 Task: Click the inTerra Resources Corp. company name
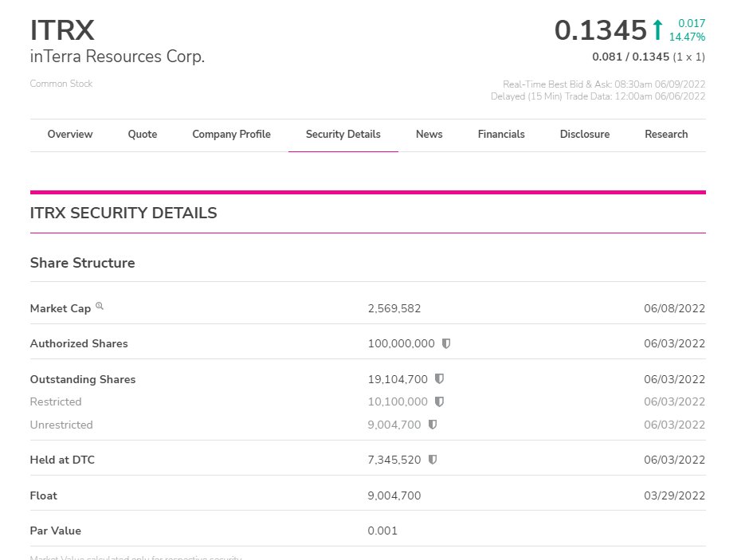[x=117, y=57]
